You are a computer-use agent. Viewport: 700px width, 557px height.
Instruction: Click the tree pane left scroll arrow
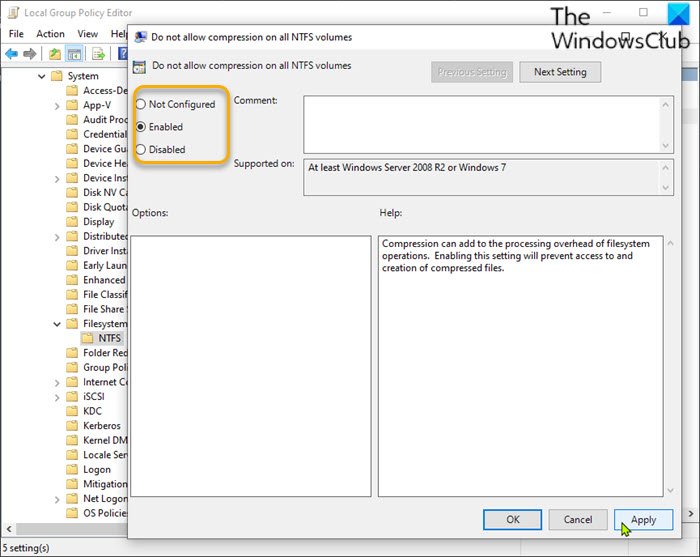click(8, 529)
